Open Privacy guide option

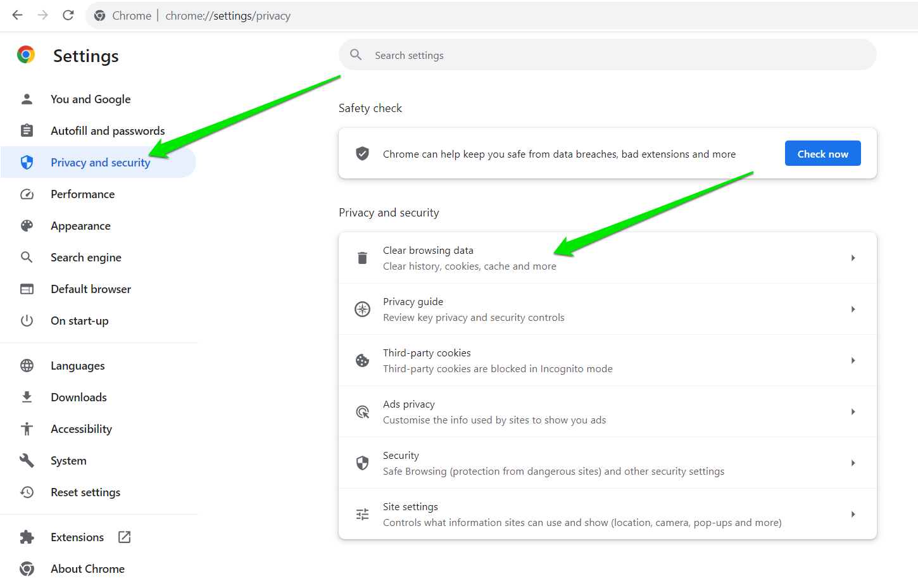[608, 309]
